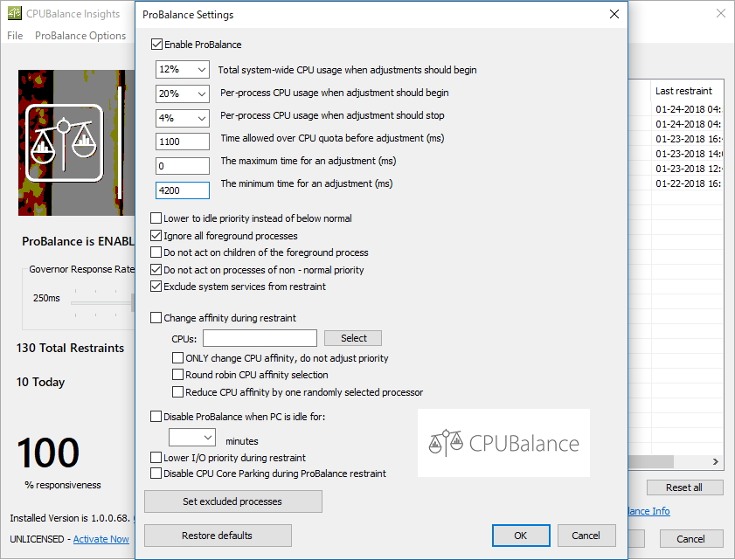Screen dimensions: 735x560
Task: Open the idle minutes dropdown
Action: point(192,437)
